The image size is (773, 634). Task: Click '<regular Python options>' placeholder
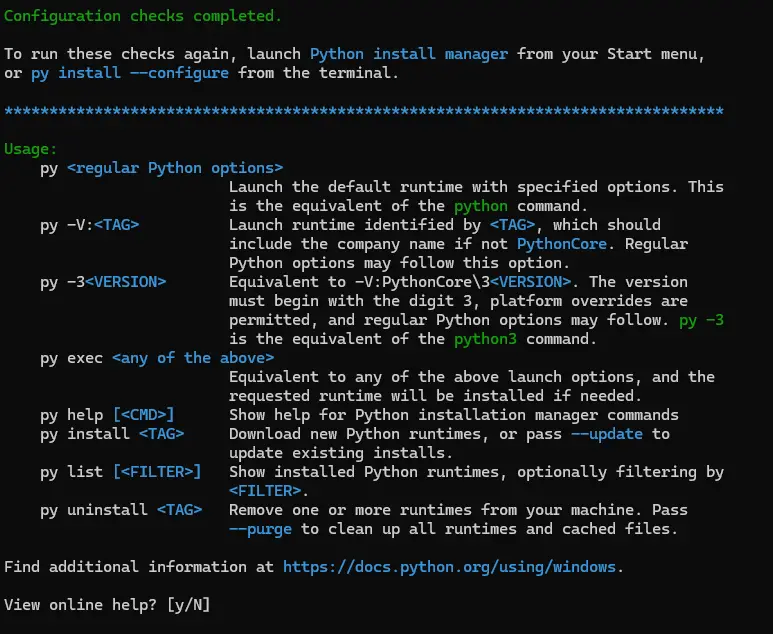pyautogui.click(x=175, y=168)
